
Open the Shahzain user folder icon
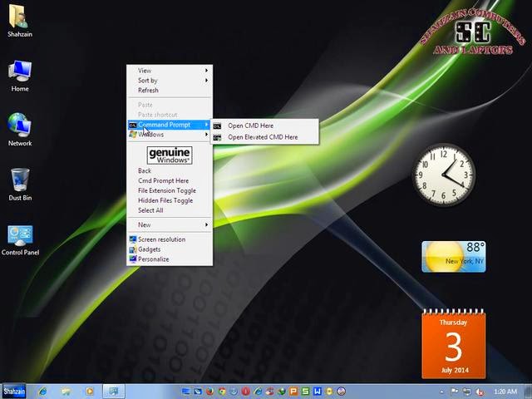pyautogui.click(x=20, y=20)
